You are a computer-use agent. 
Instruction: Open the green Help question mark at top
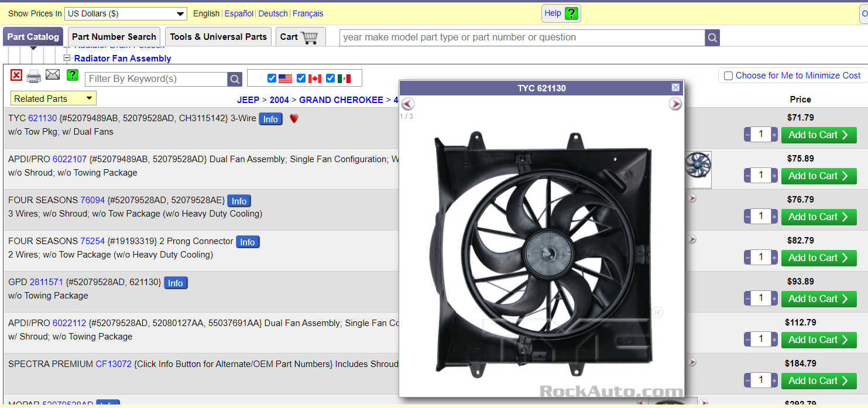(572, 13)
